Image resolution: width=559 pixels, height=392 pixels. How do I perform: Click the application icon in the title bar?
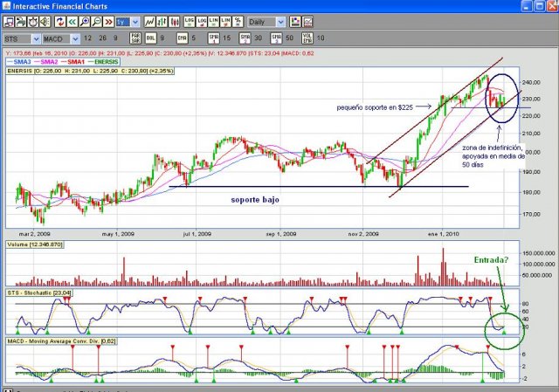tap(6, 6)
